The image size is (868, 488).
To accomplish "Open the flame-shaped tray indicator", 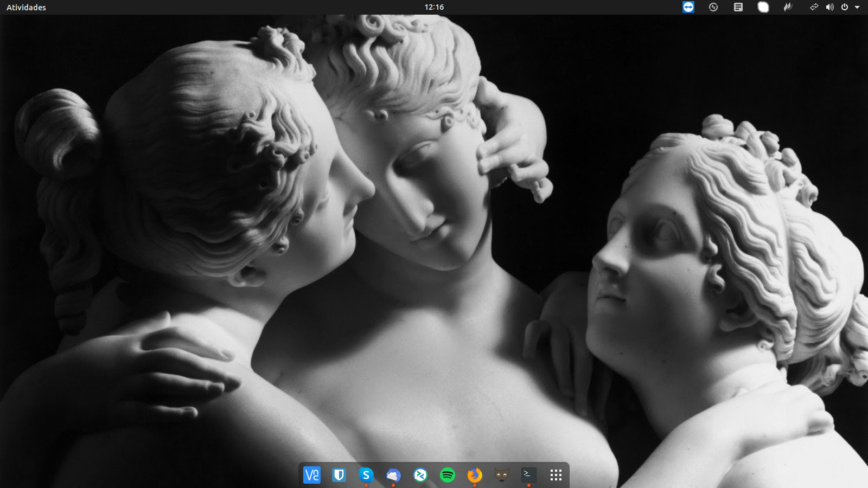I will click(788, 7).
